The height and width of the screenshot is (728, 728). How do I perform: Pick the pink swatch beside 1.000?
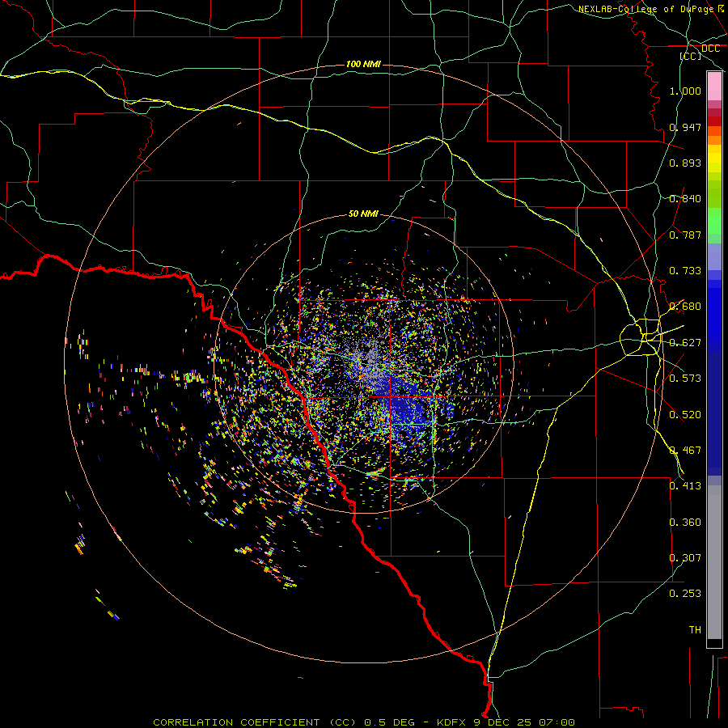coord(714,87)
